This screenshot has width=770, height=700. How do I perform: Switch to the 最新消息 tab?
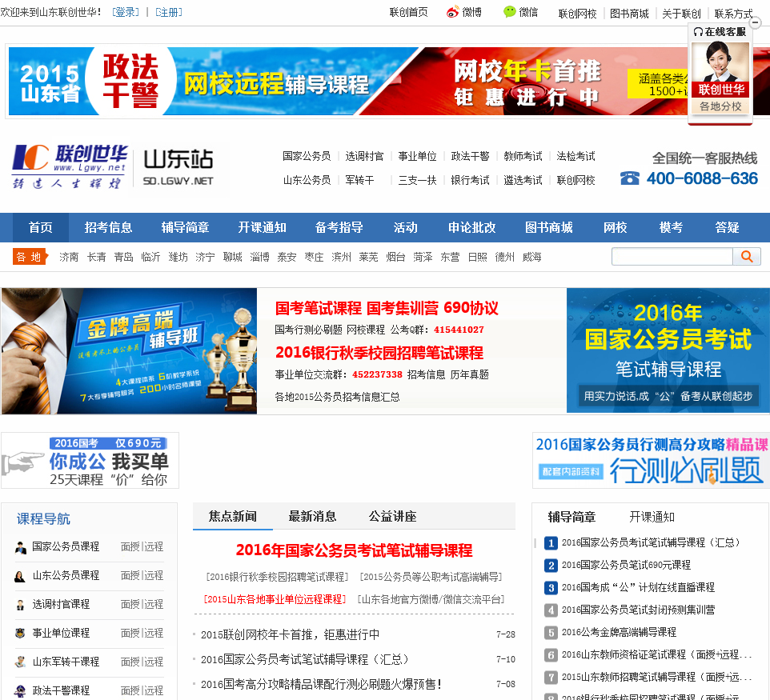(312, 517)
